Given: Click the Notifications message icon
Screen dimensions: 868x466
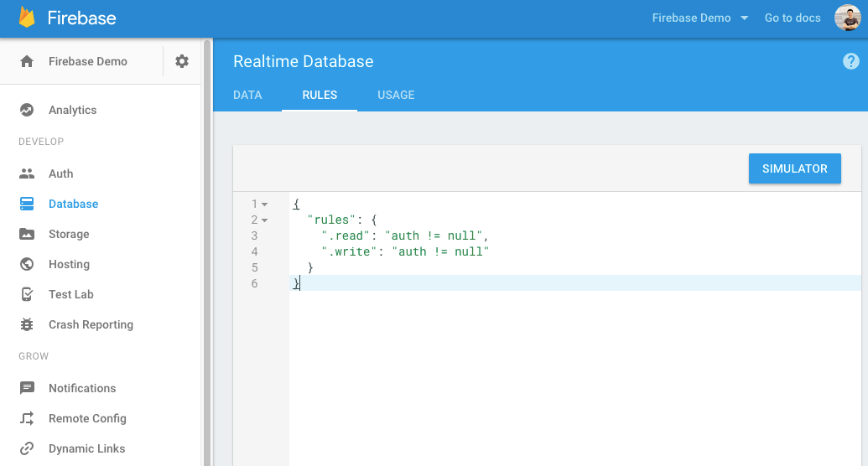Looking at the screenshot, I should [x=27, y=388].
